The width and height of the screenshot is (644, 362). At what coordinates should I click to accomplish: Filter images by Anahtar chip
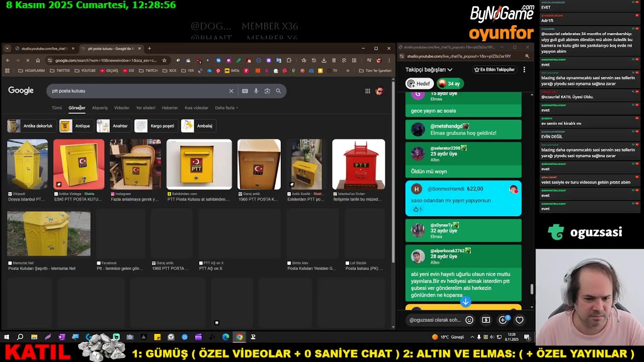click(x=114, y=126)
